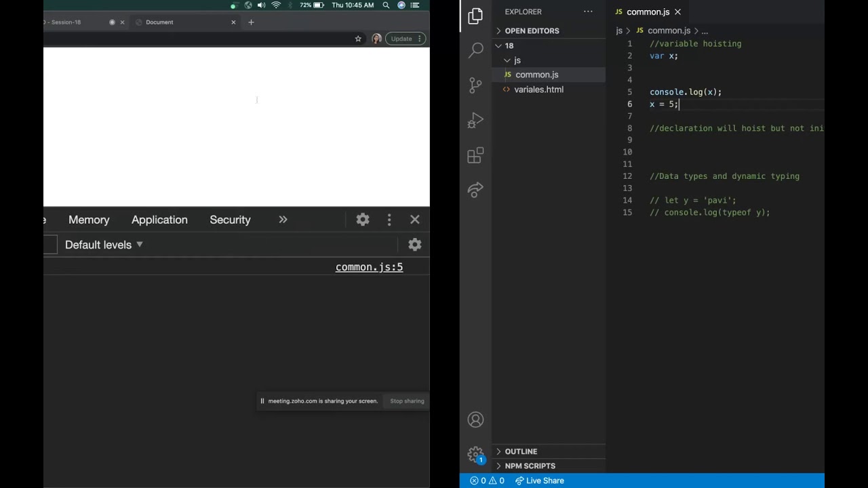Switch to the Memory tab in DevTools

[x=89, y=220]
